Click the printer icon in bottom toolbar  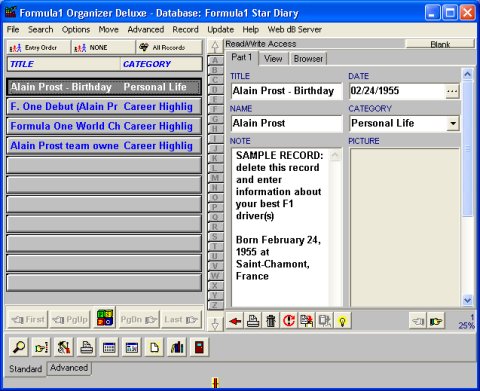pyautogui.click(x=87, y=347)
